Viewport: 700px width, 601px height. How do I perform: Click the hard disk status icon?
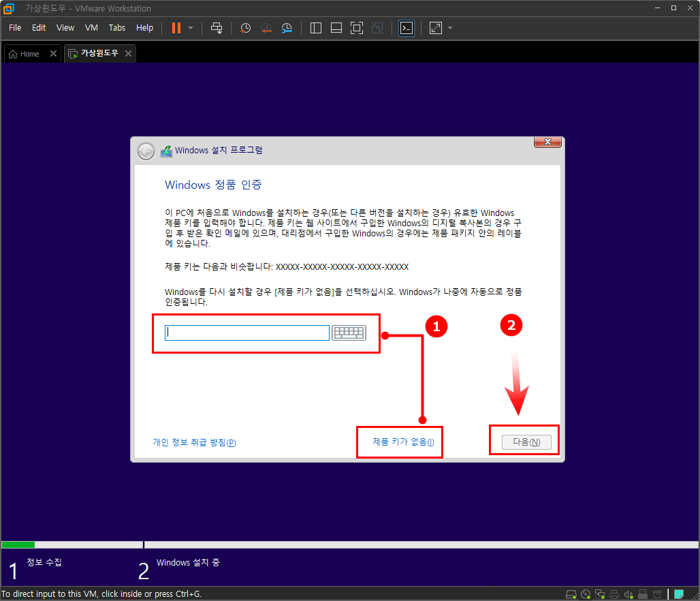[x=571, y=594]
